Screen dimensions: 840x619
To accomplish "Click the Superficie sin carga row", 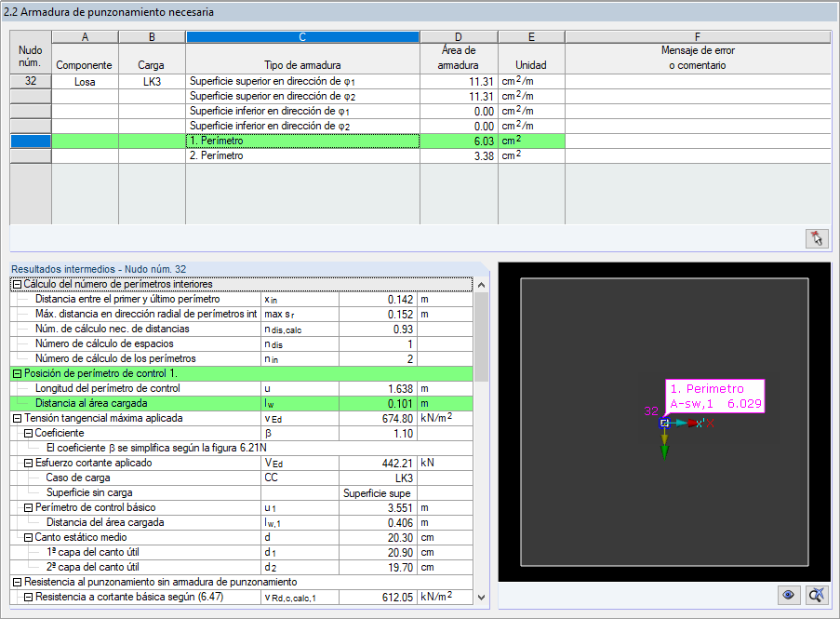I will pos(241,492).
